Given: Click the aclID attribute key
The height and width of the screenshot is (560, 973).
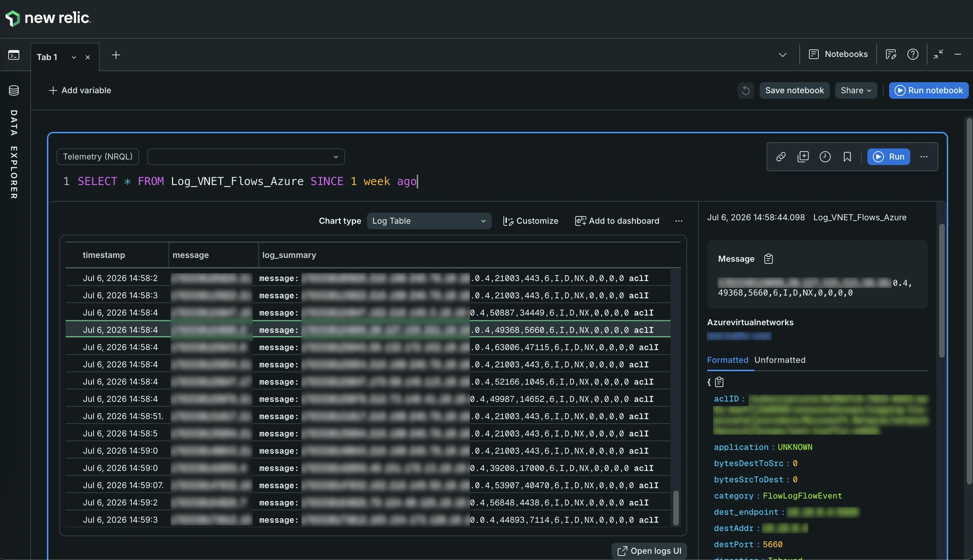Looking at the screenshot, I should click(x=726, y=399).
